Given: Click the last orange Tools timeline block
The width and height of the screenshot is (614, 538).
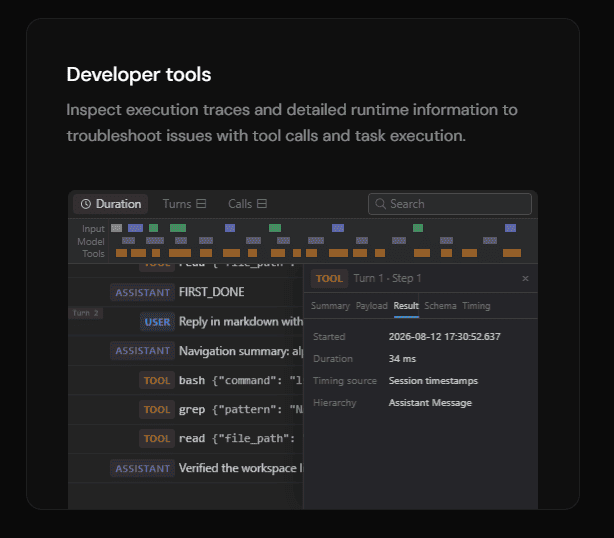Looking at the screenshot, I should click(x=512, y=253).
